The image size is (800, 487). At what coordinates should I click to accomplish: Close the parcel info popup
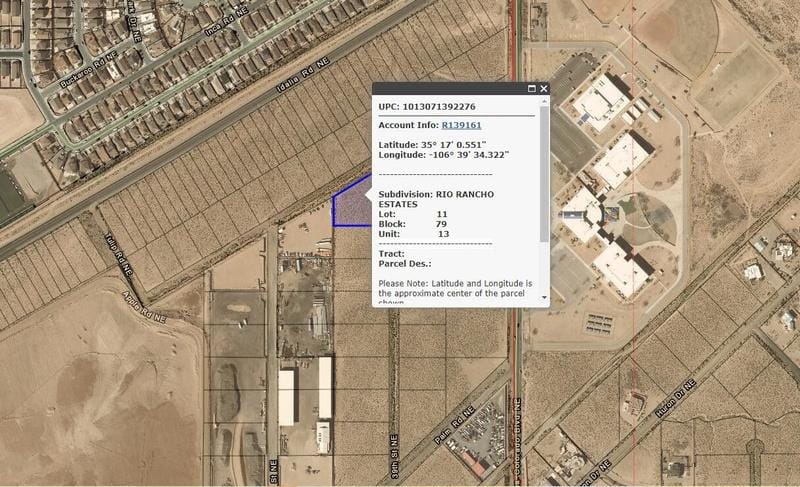(x=544, y=89)
